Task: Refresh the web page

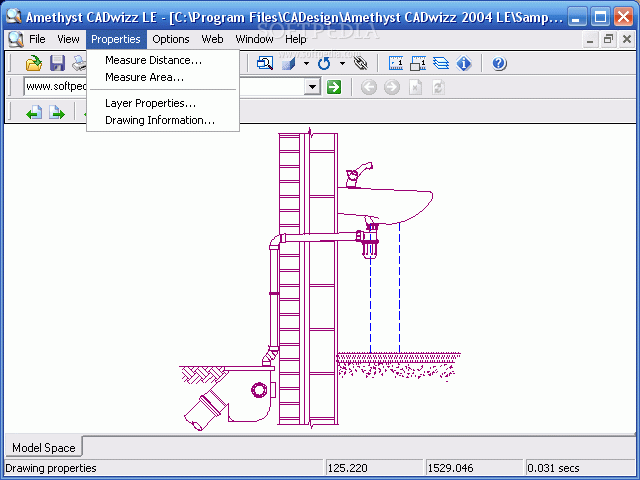Action: coord(438,87)
